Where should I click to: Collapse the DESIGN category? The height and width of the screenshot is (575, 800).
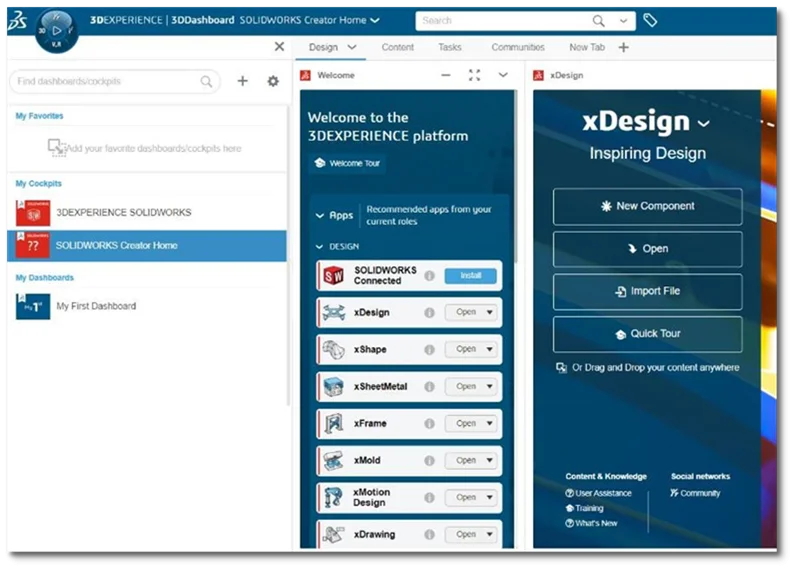320,246
